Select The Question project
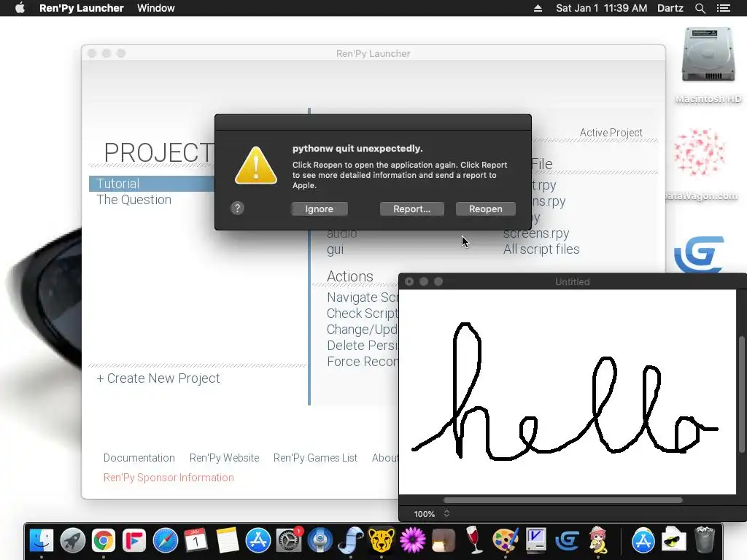 [134, 200]
